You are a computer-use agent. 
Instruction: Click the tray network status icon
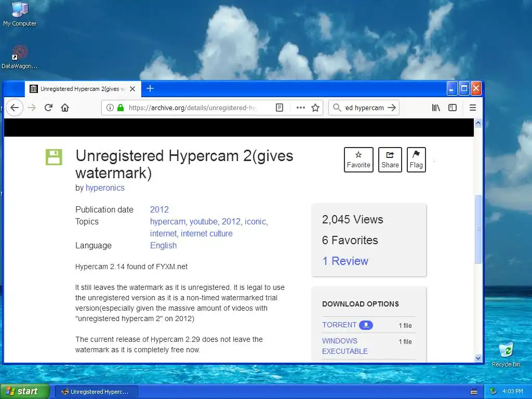[x=494, y=392]
